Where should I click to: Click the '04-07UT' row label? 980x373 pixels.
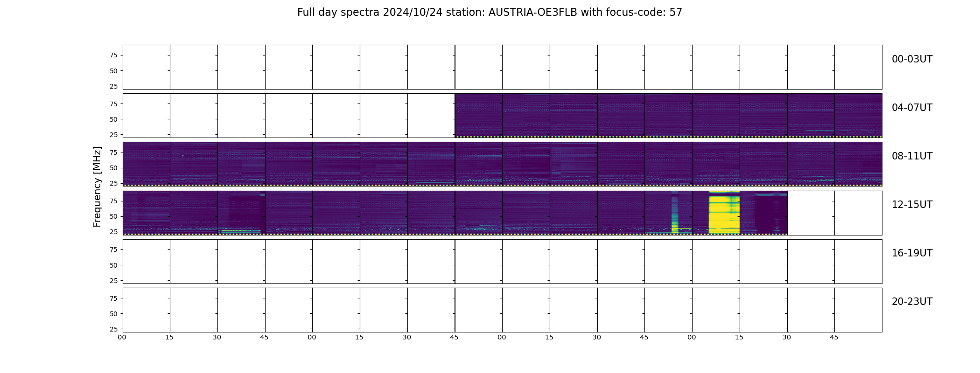[912, 108]
